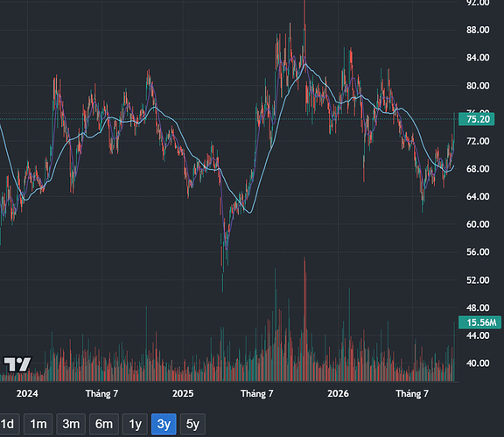Click the 80.00 price axis label
The height and width of the screenshot is (437, 504).
(x=478, y=86)
